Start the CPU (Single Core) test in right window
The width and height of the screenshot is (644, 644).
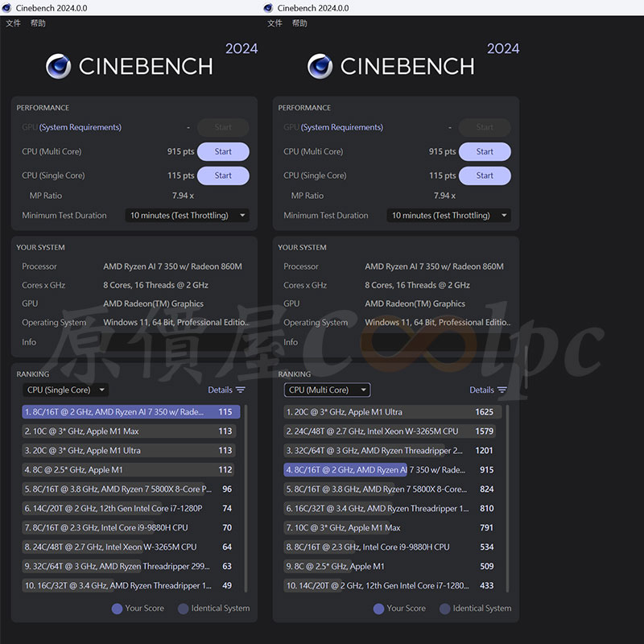pos(485,175)
